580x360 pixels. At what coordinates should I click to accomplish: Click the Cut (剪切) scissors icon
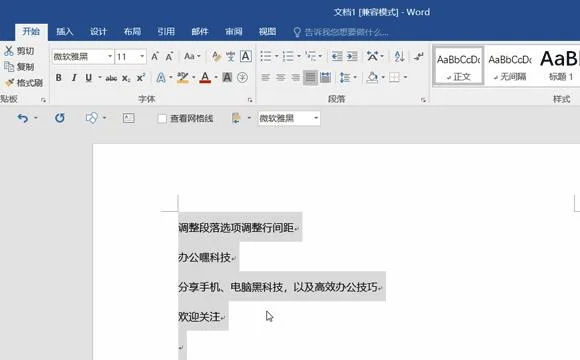coord(9,51)
